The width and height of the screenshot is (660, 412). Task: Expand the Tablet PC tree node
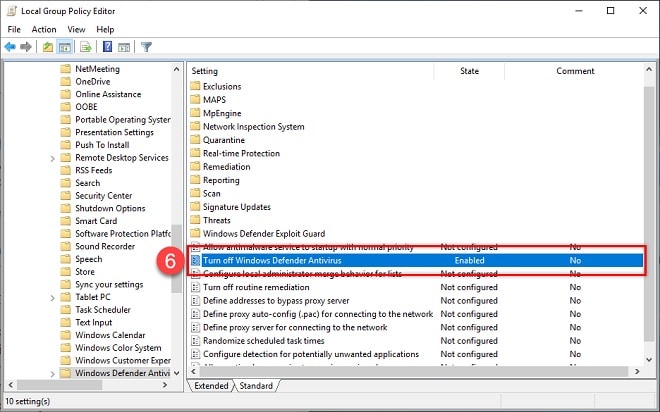52,298
